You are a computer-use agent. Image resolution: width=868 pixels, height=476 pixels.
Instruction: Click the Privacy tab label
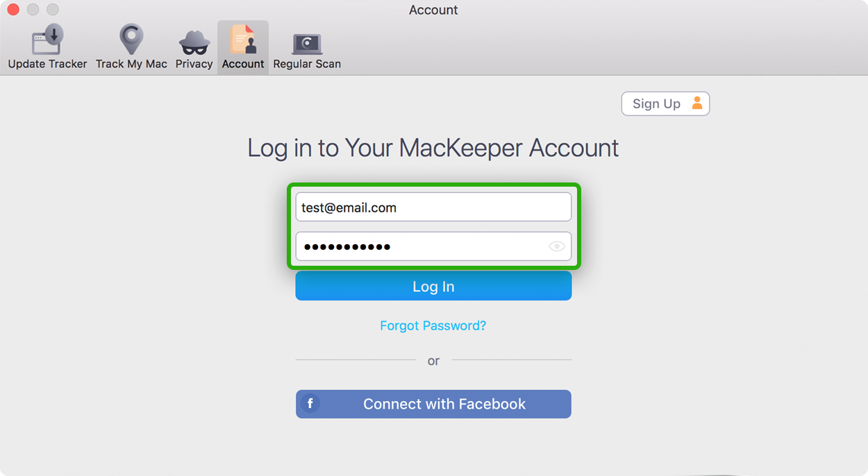point(194,64)
